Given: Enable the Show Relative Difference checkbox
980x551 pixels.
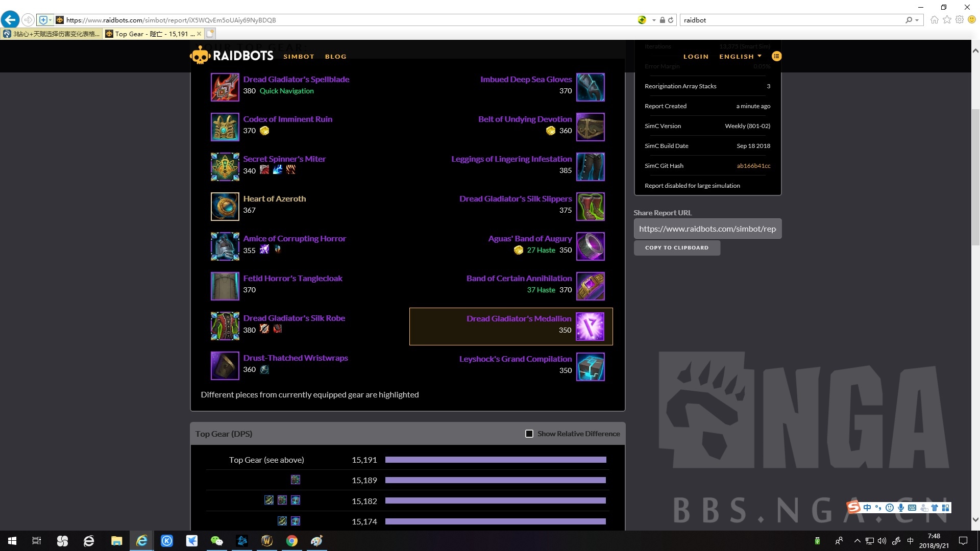Looking at the screenshot, I should (529, 434).
